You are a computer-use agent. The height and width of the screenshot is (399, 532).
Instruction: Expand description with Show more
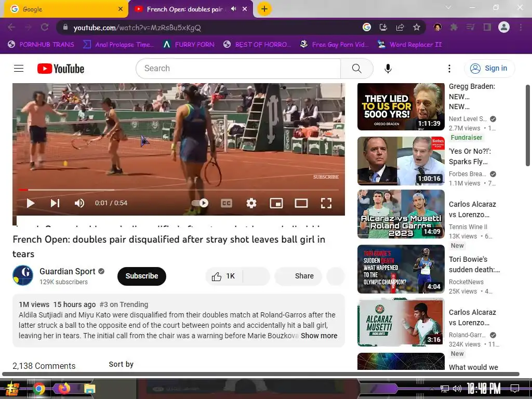[x=319, y=336]
